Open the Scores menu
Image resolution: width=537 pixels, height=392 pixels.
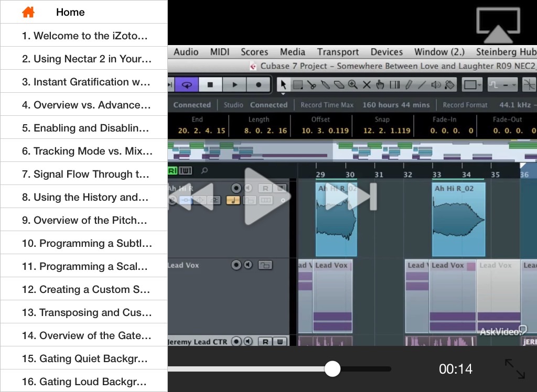[254, 52]
